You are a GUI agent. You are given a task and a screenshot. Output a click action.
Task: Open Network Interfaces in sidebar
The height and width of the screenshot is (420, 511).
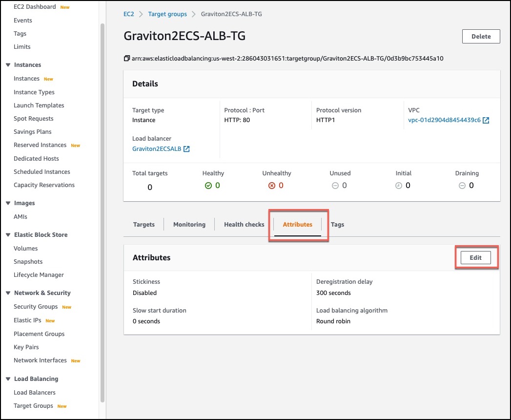tap(40, 360)
